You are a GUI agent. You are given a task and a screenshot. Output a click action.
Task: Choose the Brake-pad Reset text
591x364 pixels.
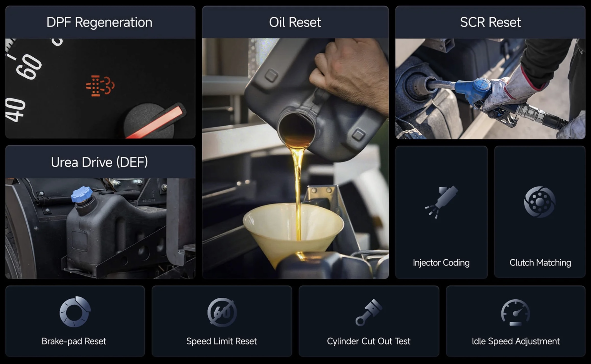(x=74, y=341)
